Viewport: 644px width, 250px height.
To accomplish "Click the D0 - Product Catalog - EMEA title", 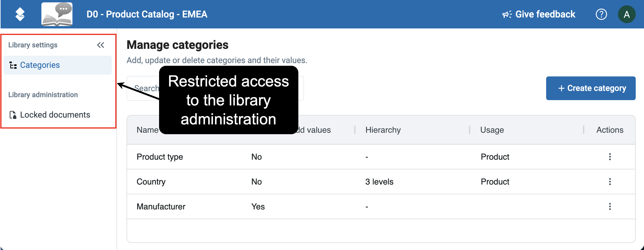I will pos(147,14).
